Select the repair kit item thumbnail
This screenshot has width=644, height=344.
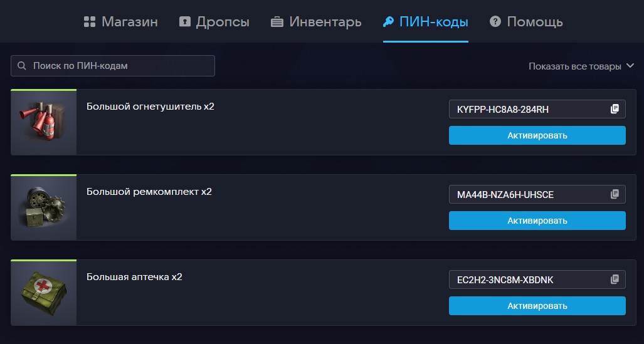[x=44, y=207]
